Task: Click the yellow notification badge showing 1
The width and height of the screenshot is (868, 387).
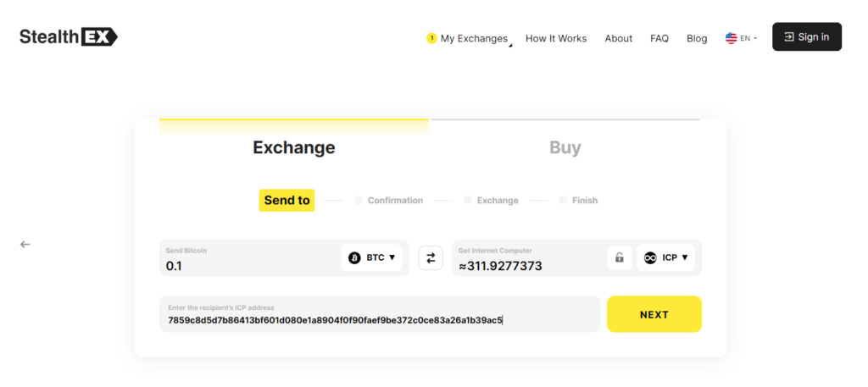Action: [431, 38]
